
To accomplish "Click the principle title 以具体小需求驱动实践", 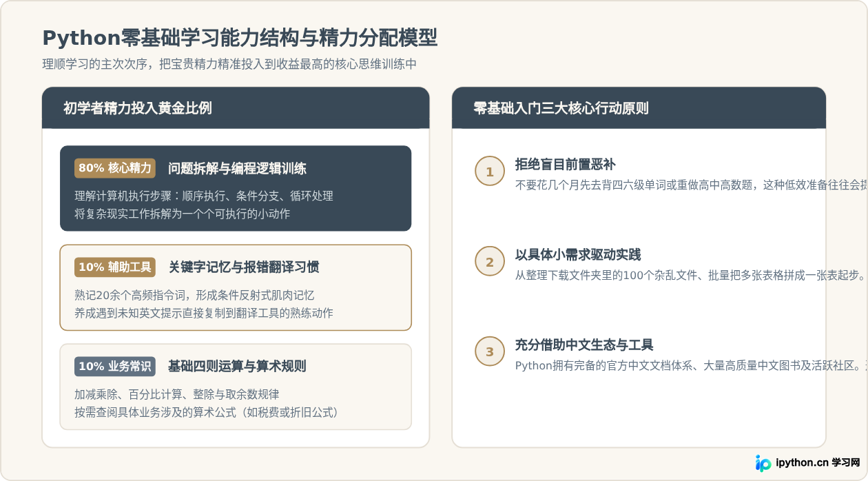I will (578, 254).
